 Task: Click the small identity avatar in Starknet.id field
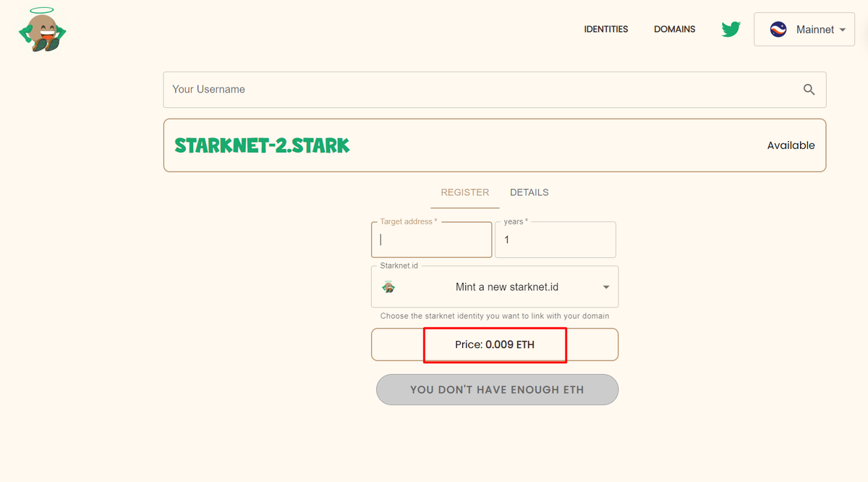[x=388, y=287]
